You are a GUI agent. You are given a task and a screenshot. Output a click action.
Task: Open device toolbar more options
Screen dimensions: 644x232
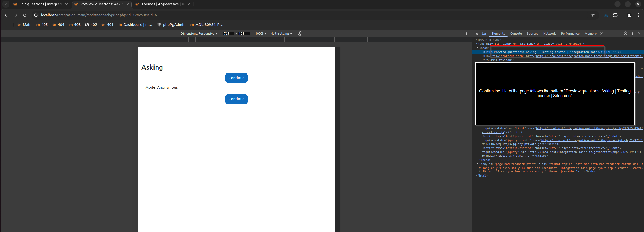pos(466,33)
